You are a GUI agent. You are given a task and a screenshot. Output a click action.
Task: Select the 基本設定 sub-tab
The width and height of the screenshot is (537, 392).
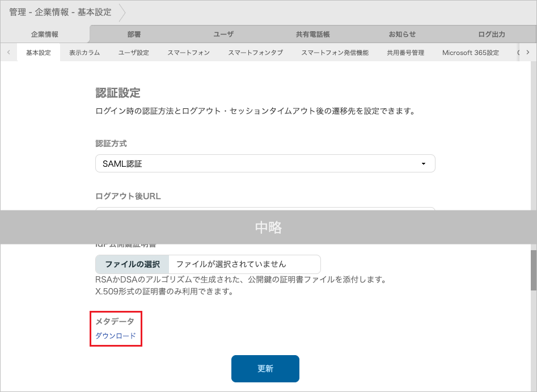39,53
